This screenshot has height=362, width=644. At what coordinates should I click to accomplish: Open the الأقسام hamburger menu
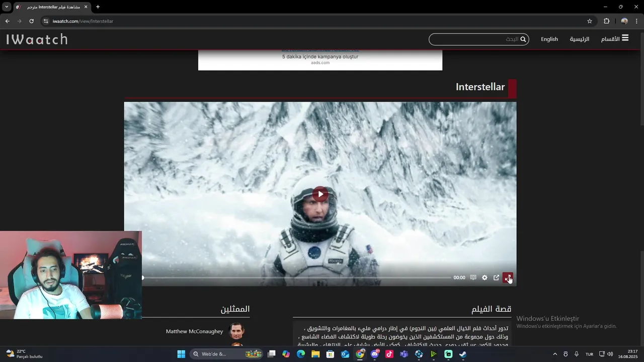[x=615, y=39]
